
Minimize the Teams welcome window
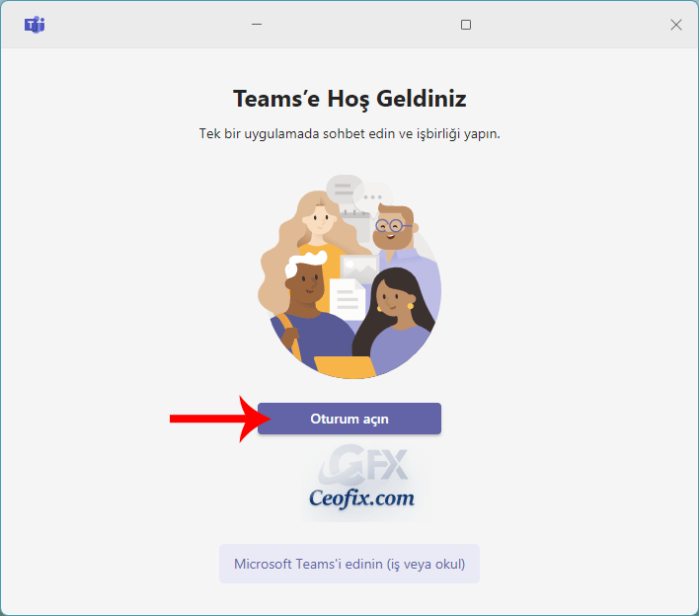[257, 25]
